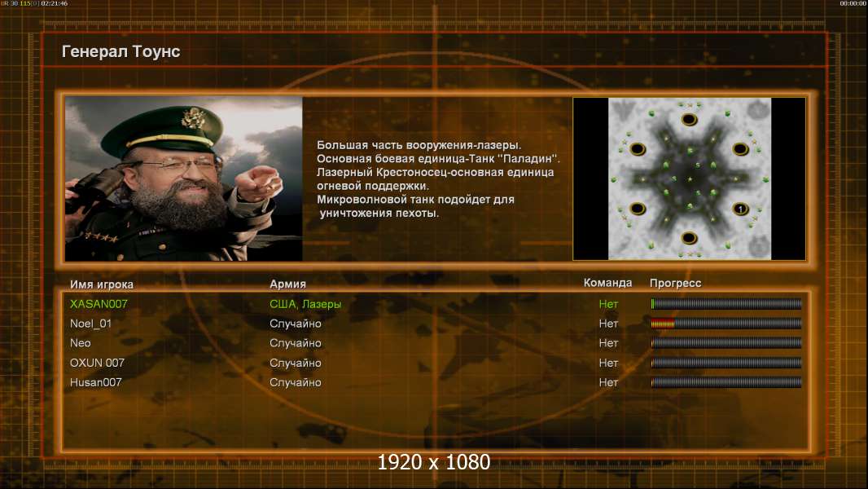Image resolution: width=868 pixels, height=489 pixels.
Task: Click the 'Генерал Тоунс' title text
Action: [121, 51]
